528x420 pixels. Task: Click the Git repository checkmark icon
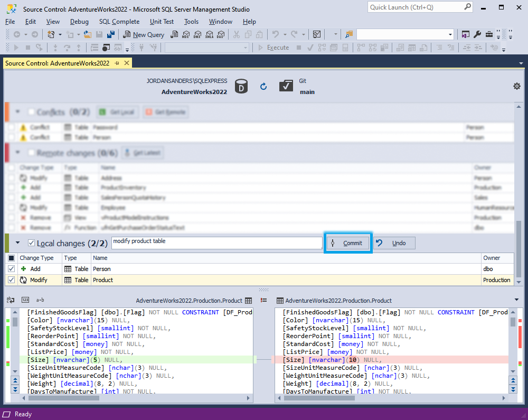coord(286,86)
